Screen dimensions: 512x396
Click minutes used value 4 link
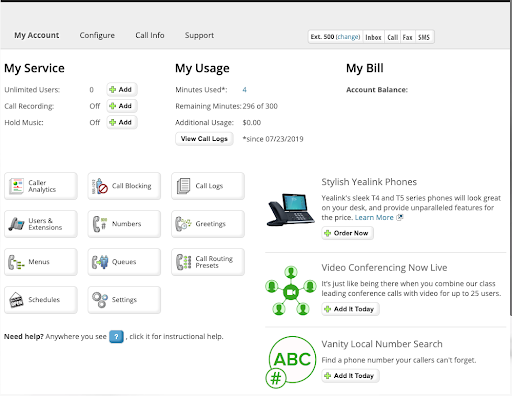pos(244,90)
